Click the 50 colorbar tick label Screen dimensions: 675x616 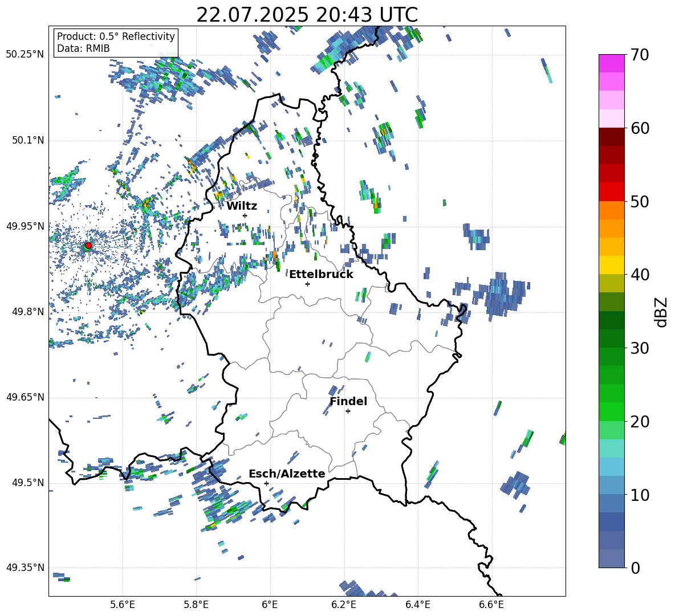click(640, 202)
